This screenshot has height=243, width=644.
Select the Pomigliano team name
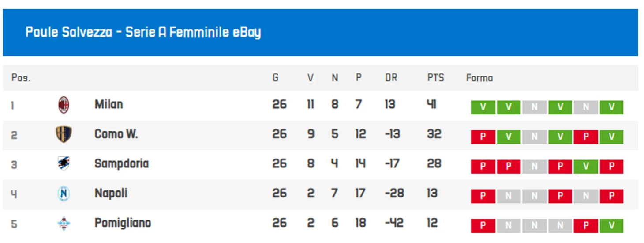click(123, 223)
